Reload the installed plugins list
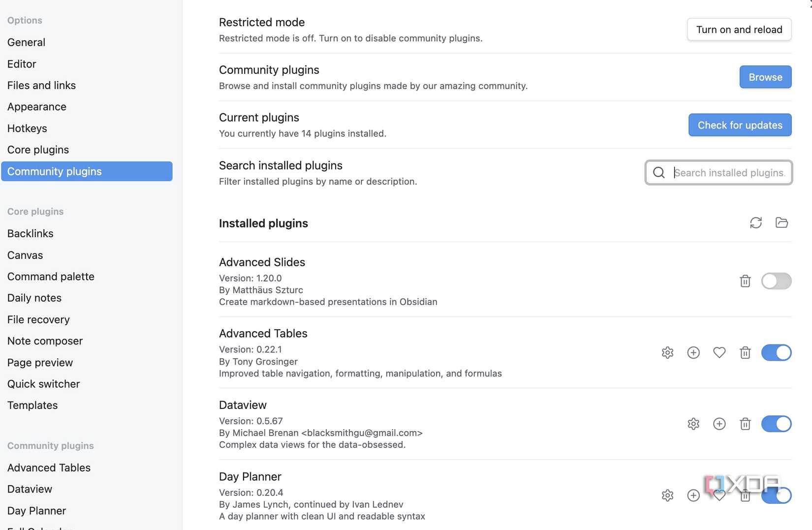Viewport: 812px width, 530px height. (x=756, y=223)
